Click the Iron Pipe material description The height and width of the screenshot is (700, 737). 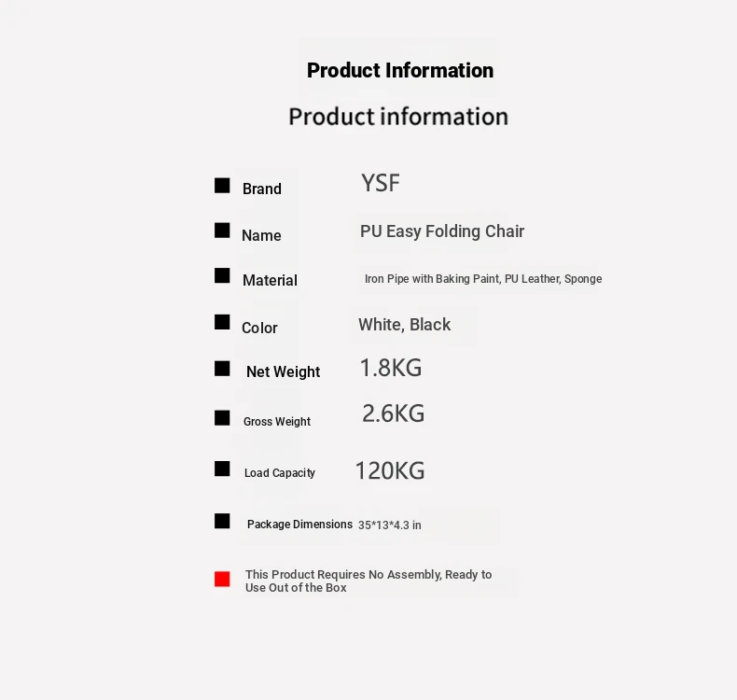coord(483,279)
